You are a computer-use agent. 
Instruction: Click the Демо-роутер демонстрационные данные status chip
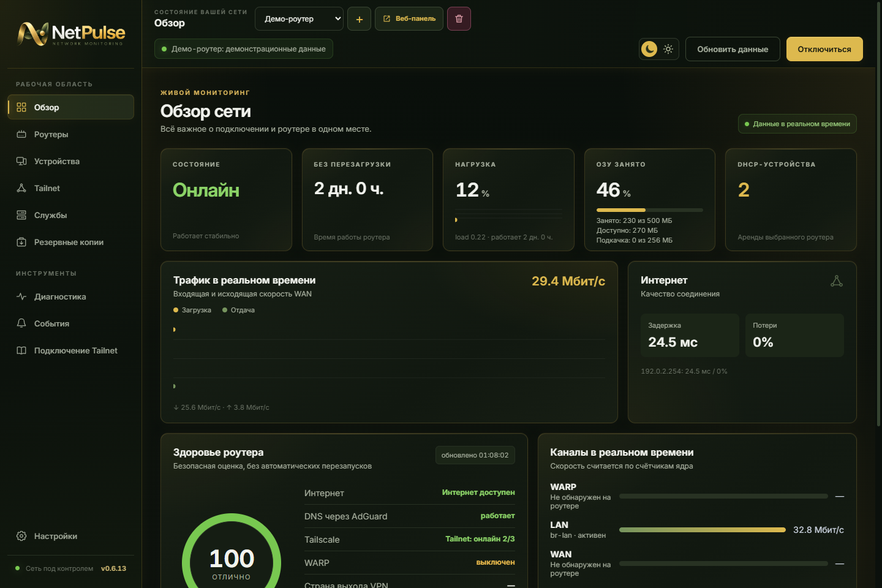coord(244,49)
